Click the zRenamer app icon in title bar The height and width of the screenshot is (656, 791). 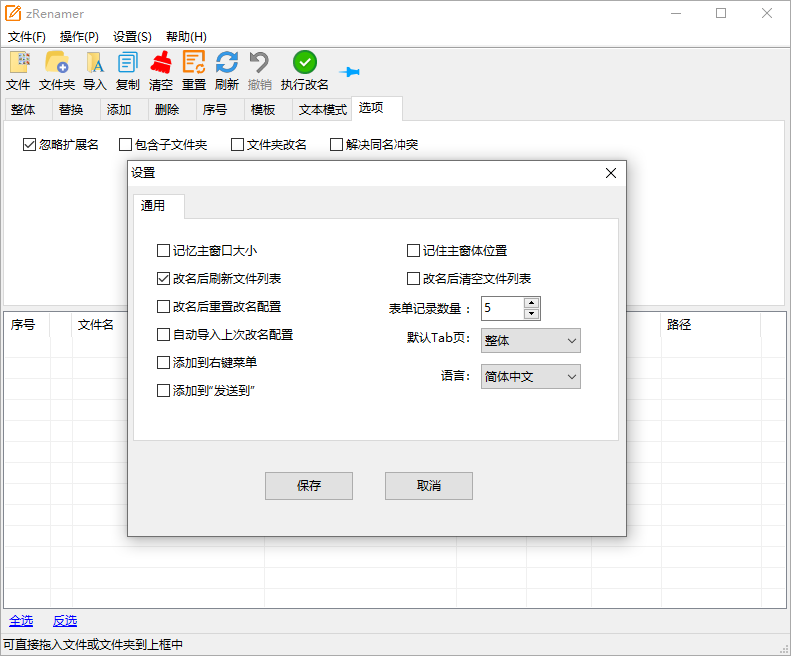coord(13,13)
